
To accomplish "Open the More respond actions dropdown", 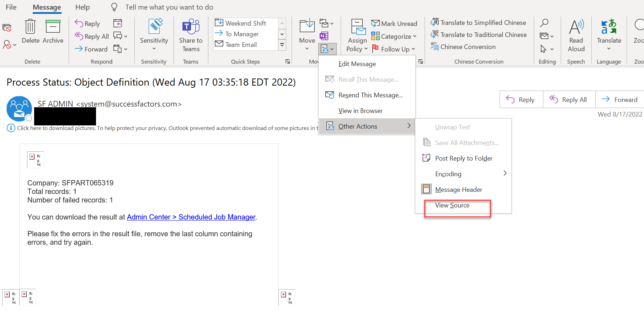I will tap(120, 49).
